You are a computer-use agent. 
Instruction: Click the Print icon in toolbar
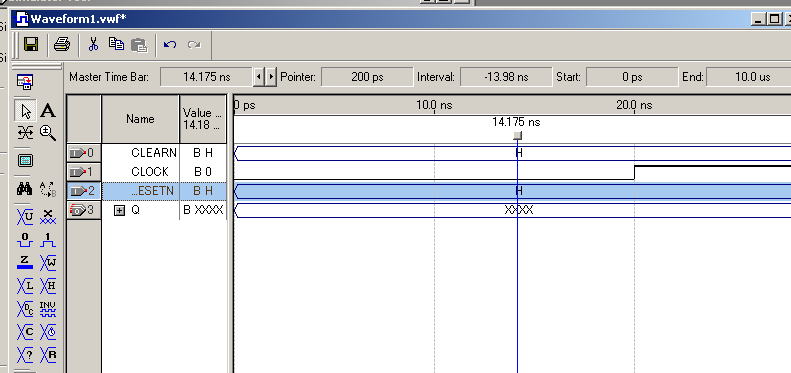(62, 44)
